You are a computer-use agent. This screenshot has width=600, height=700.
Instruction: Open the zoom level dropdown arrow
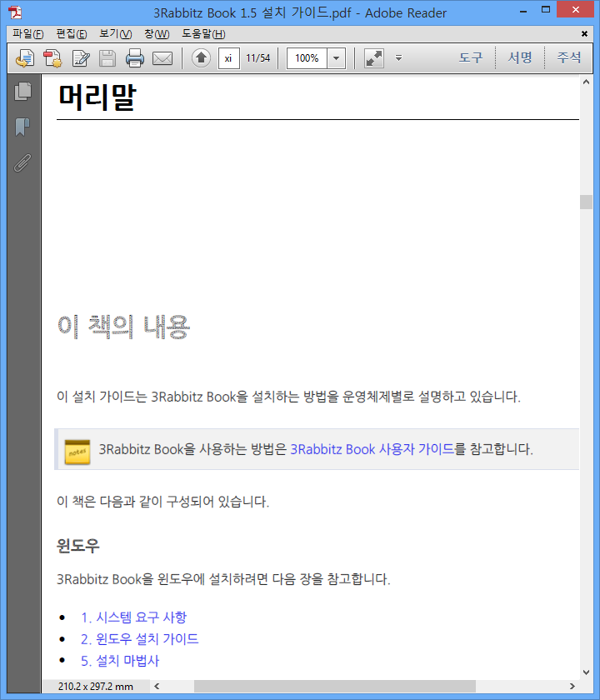coord(337,58)
